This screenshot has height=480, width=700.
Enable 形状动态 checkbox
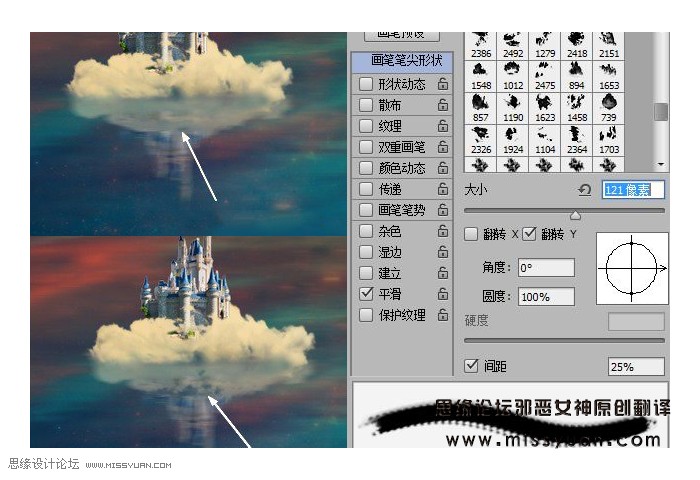coord(366,83)
